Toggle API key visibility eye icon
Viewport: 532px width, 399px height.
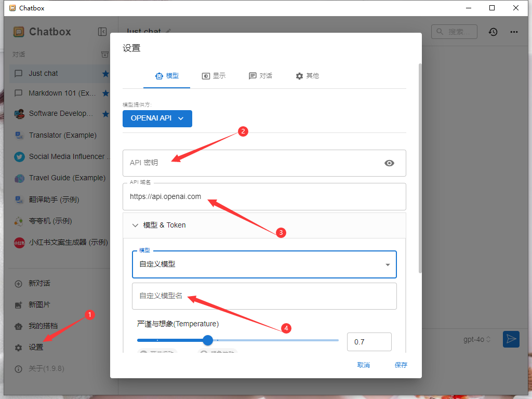(389, 163)
